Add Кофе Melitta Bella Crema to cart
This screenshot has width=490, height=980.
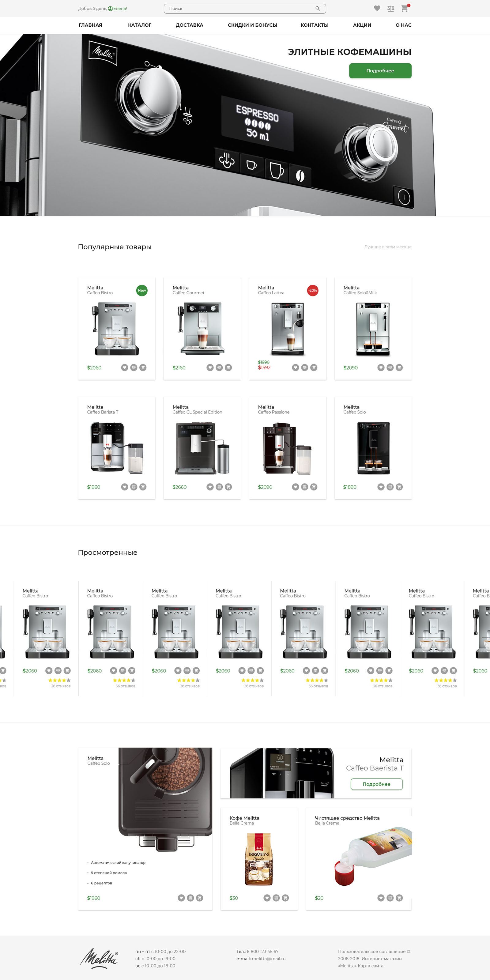click(285, 898)
